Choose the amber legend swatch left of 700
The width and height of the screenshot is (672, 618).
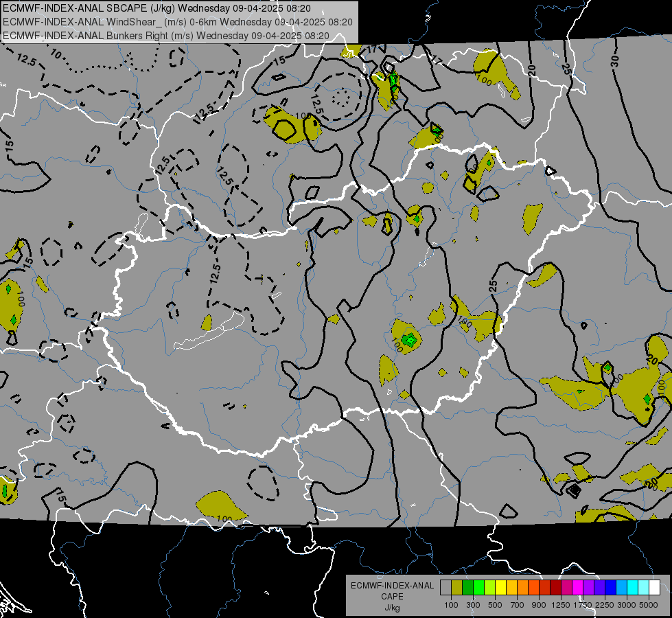tap(511, 587)
